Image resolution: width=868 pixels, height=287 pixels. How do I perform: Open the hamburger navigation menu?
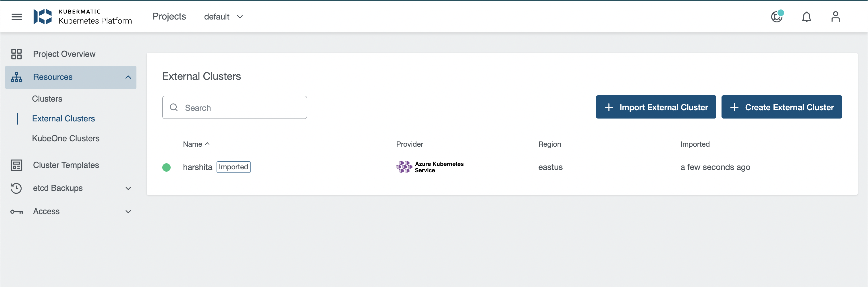tap(16, 17)
